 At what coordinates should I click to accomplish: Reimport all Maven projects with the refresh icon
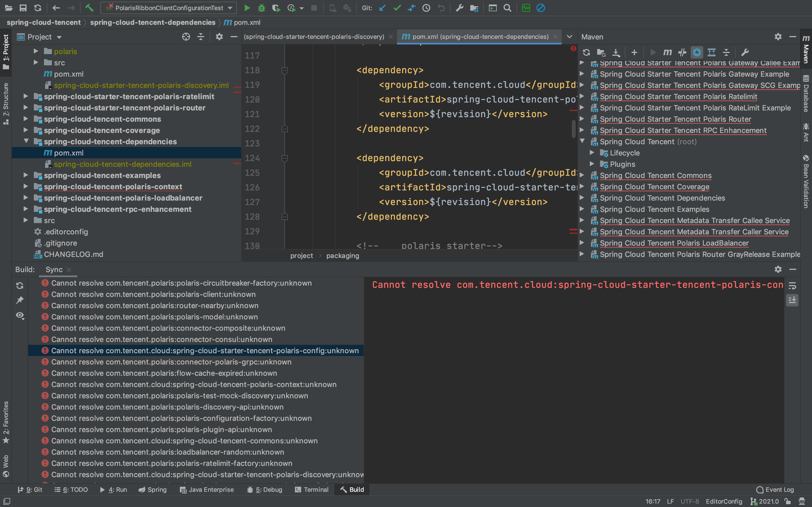coord(586,52)
